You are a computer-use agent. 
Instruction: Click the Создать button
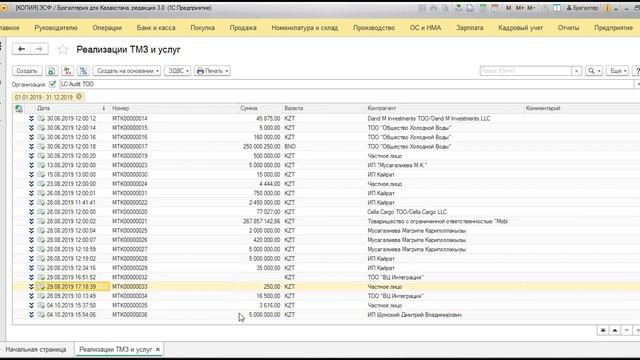(x=27, y=71)
